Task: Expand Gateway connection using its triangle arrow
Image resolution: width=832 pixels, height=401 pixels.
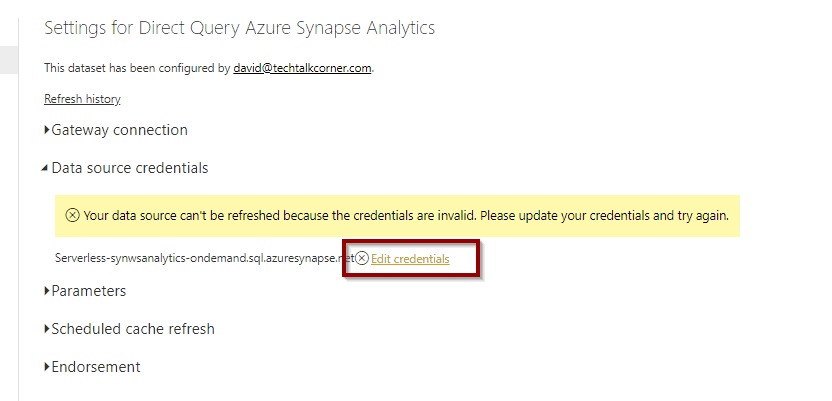Action: 47,130
